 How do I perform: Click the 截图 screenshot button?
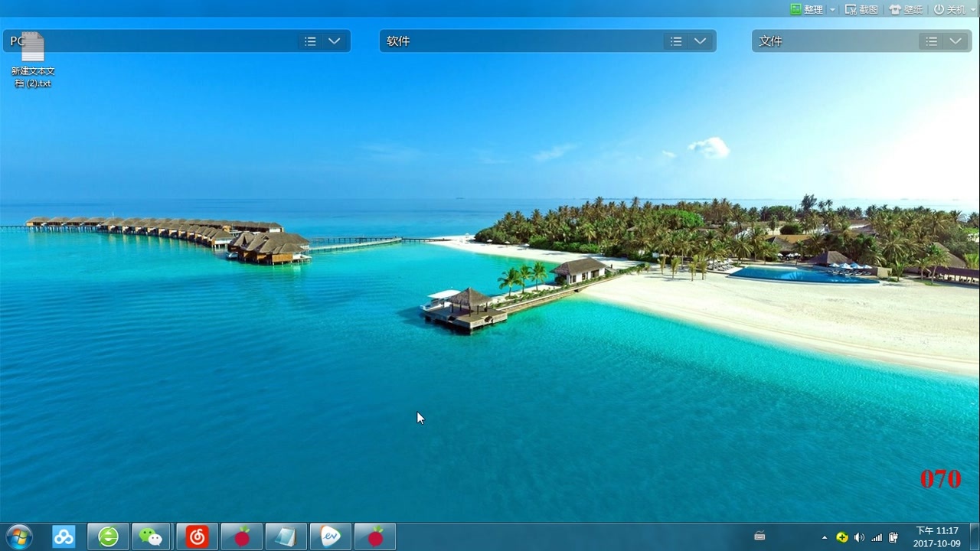coord(861,9)
